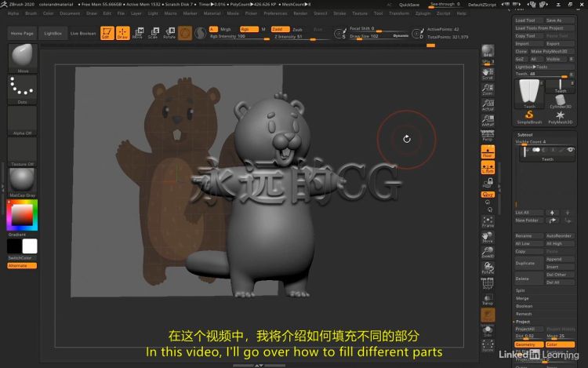The height and width of the screenshot is (368, 588).
Task: Activate the Edit mode button
Action: click(x=107, y=33)
